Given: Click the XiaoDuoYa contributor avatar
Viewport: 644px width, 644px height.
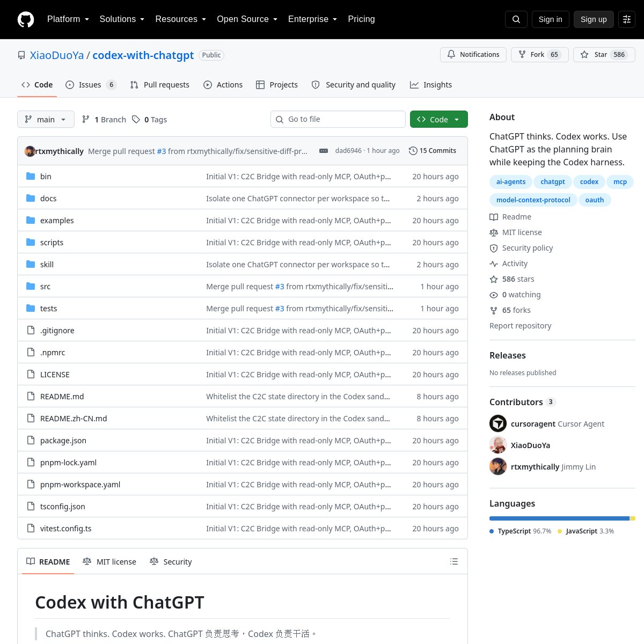Looking at the screenshot, I should click(x=498, y=445).
